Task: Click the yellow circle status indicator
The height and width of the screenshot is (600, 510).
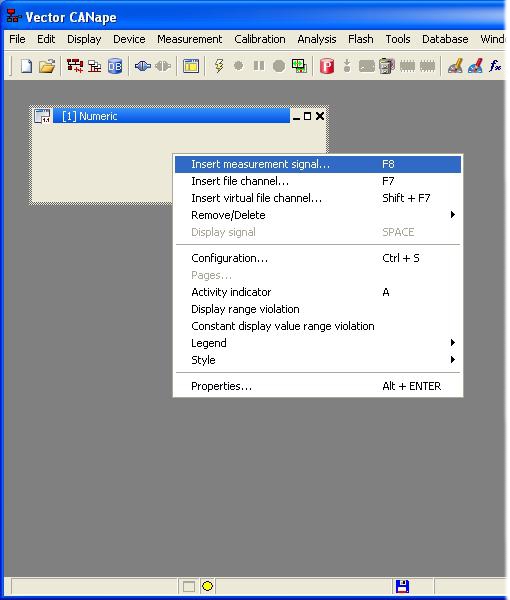Action: coord(207,586)
